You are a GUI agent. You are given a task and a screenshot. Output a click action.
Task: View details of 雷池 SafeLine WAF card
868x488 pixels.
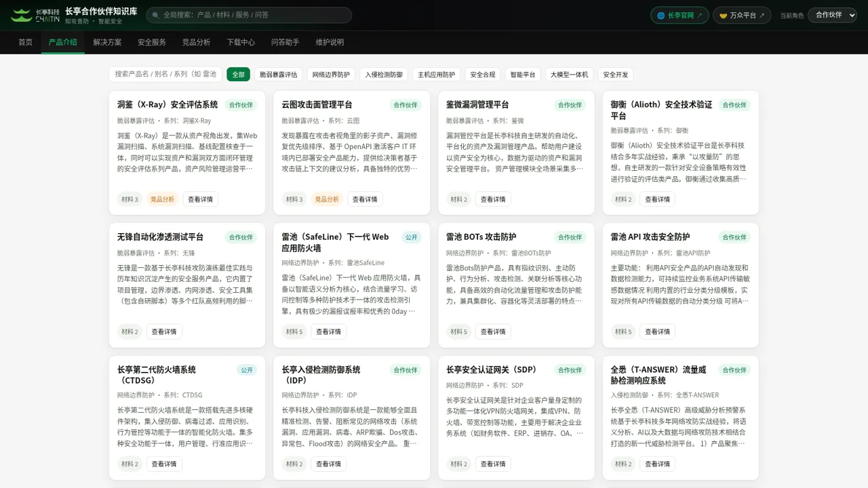pos(329,331)
